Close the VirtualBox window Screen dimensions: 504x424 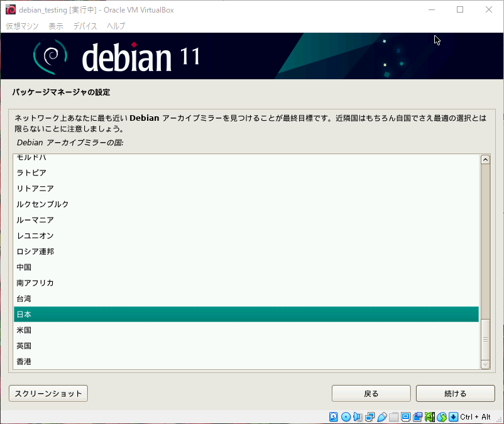click(488, 9)
